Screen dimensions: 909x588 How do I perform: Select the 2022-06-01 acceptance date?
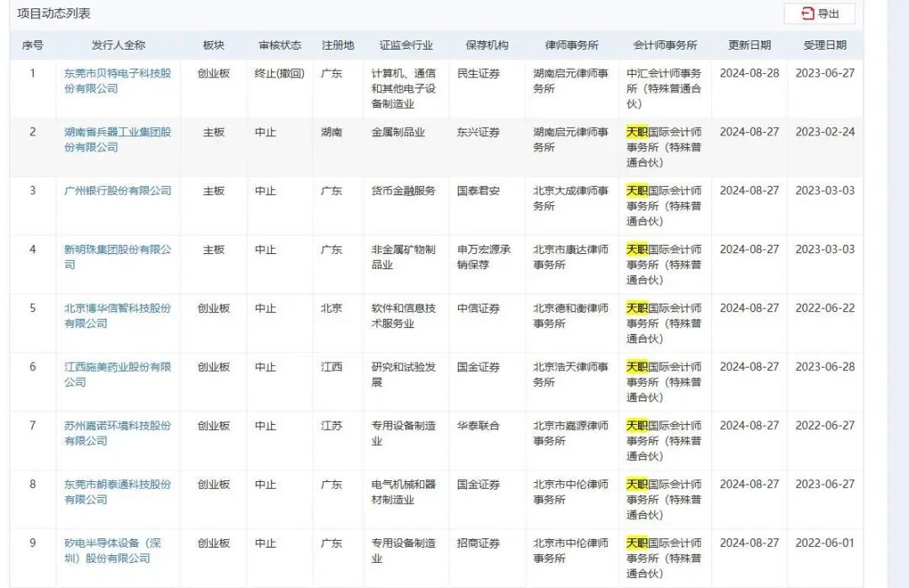pos(825,543)
